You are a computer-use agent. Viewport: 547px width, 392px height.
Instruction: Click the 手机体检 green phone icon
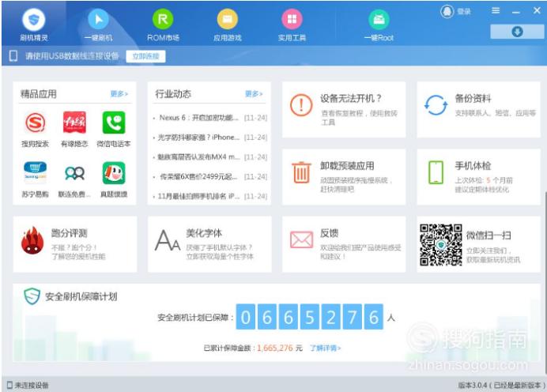(436, 172)
